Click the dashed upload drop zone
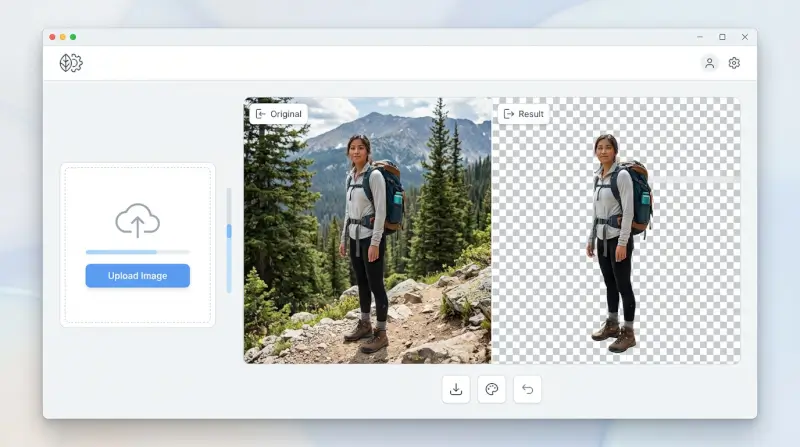The image size is (800, 447). [138, 245]
